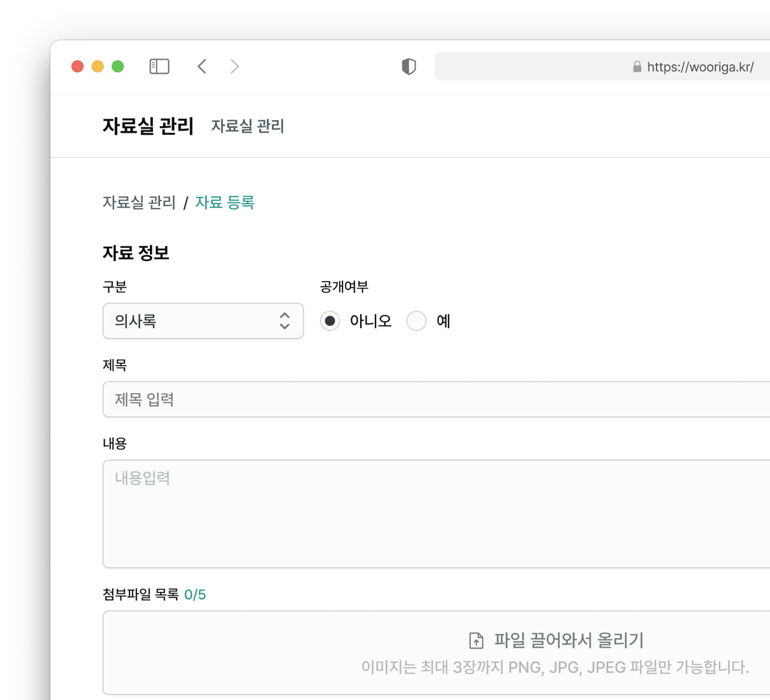Toggle the browser sidebar icon

[159, 66]
